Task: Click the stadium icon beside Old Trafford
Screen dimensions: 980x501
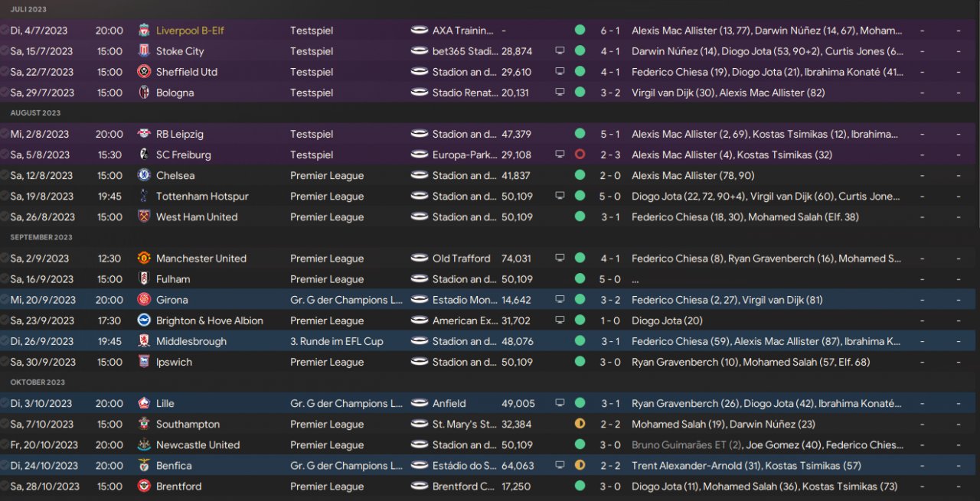Action: [x=420, y=259]
